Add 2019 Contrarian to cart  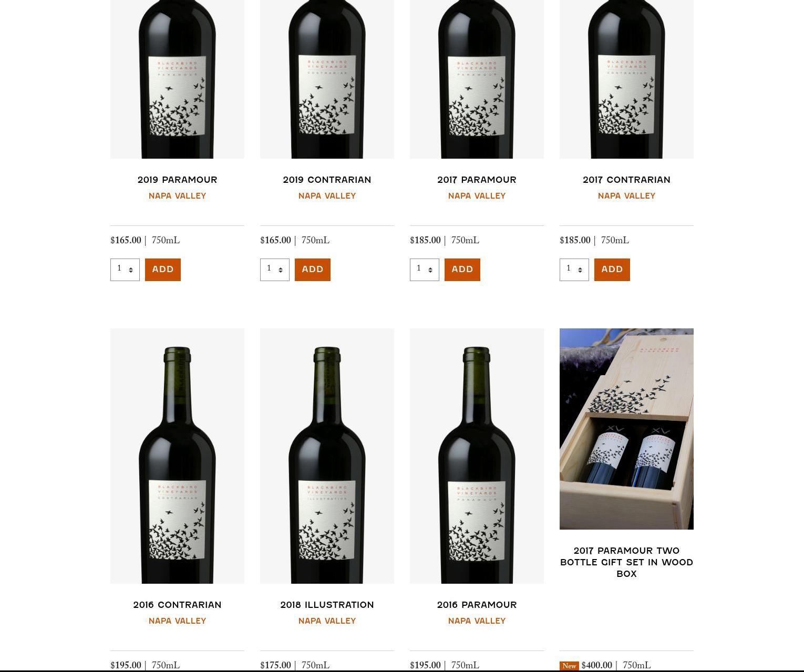click(x=313, y=270)
